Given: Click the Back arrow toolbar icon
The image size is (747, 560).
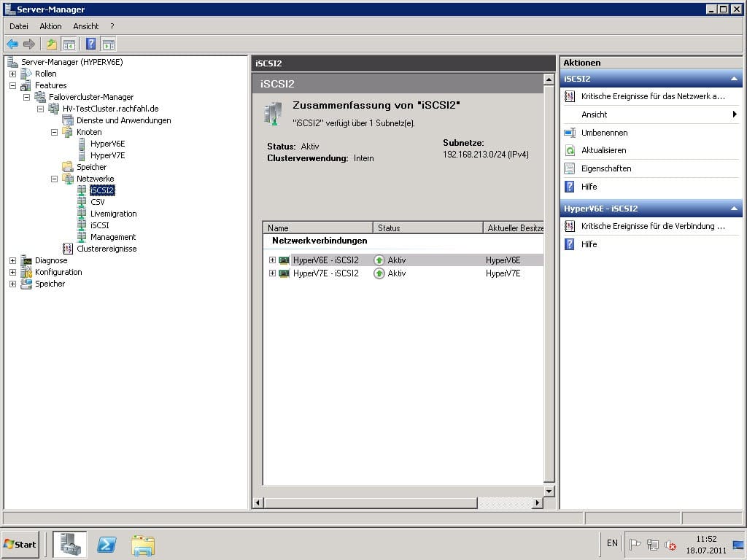Looking at the screenshot, I should pyautogui.click(x=12, y=44).
